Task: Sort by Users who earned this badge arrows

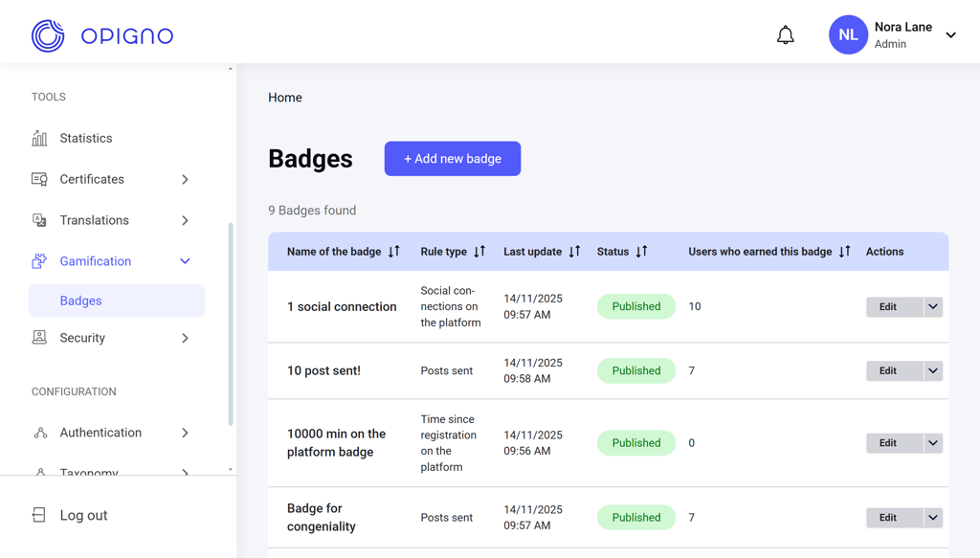Action: [845, 251]
